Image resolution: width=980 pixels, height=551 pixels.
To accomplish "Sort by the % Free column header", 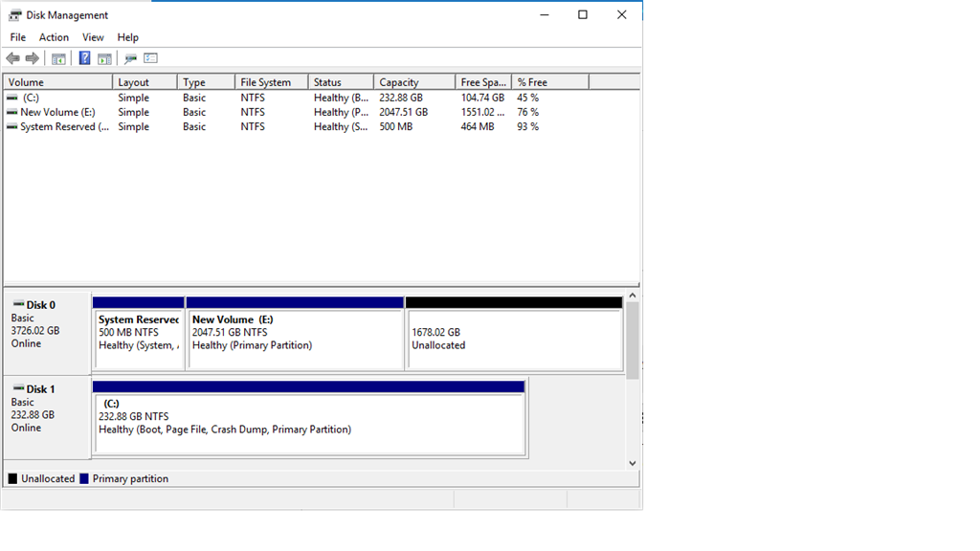I will click(x=550, y=82).
